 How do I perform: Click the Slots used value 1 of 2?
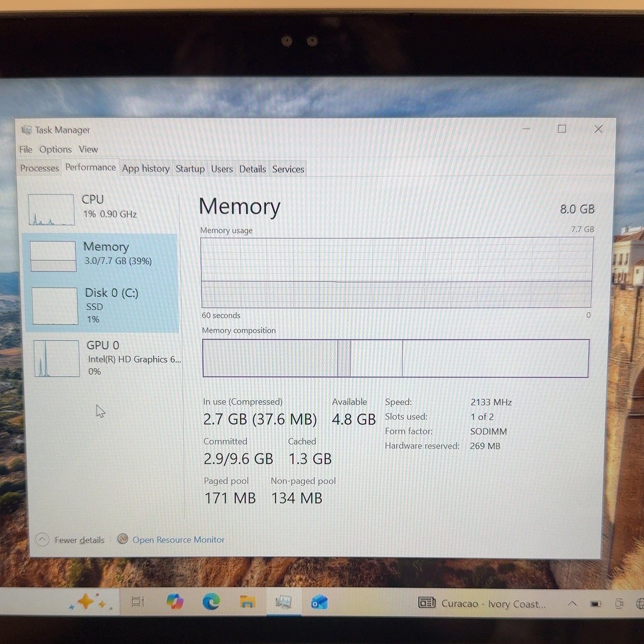coord(482,417)
